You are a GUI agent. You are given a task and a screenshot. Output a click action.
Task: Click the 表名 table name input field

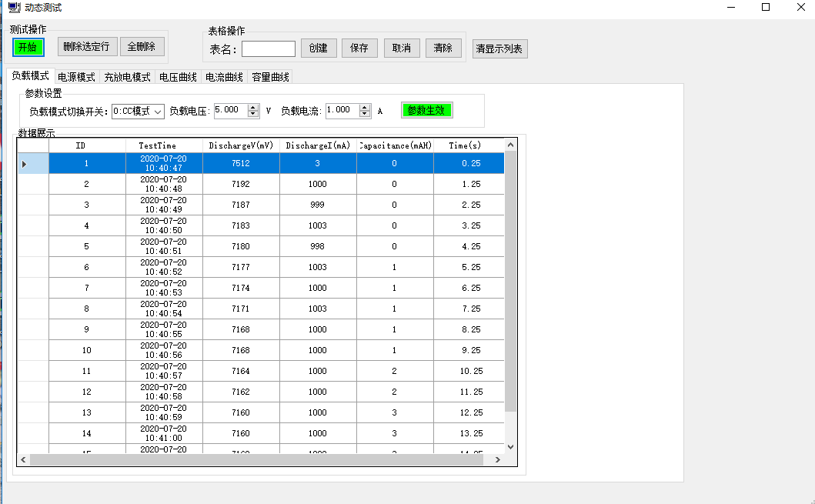point(268,48)
